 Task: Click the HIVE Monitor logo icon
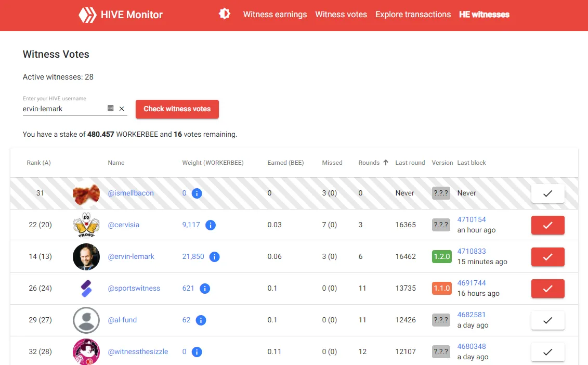pos(87,15)
